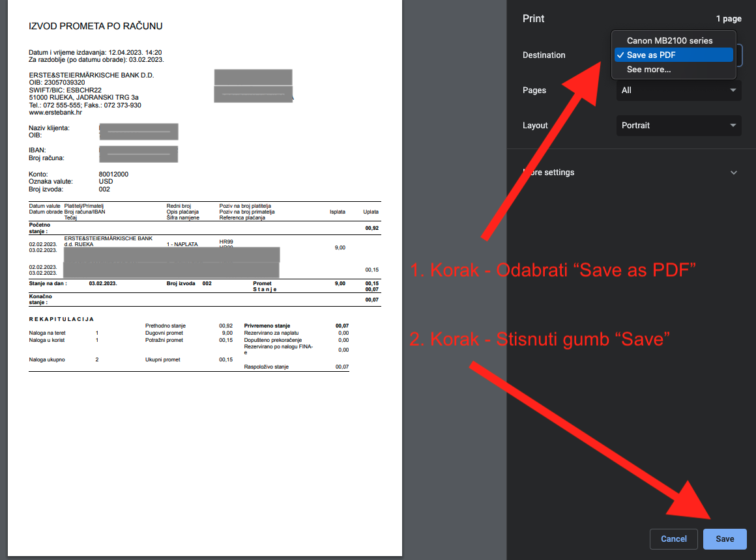
Task: Click the chevron next to More settings
Action: click(x=734, y=173)
